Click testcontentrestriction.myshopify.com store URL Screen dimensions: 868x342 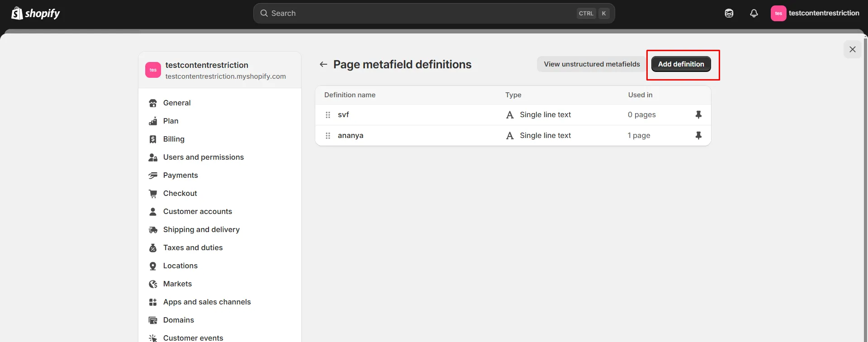226,76
